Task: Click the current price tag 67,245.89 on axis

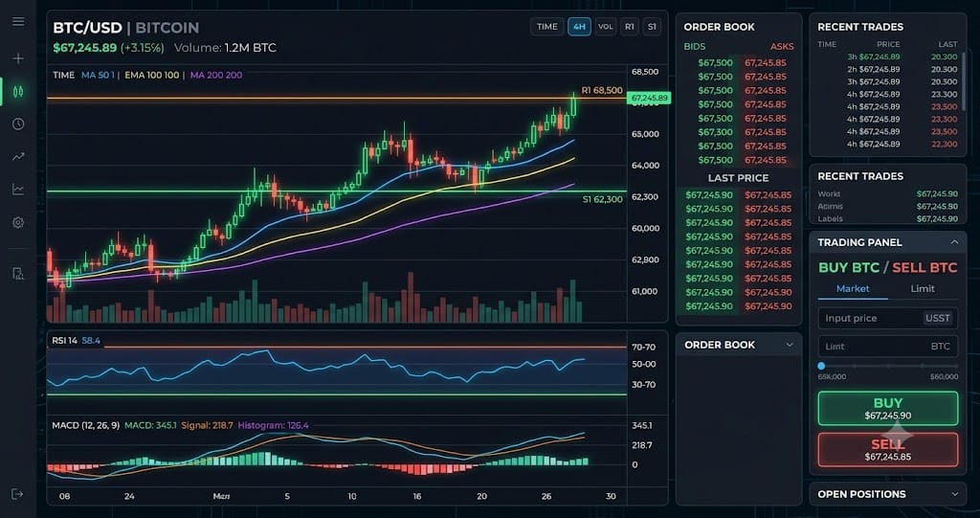Action: pyautogui.click(x=650, y=99)
